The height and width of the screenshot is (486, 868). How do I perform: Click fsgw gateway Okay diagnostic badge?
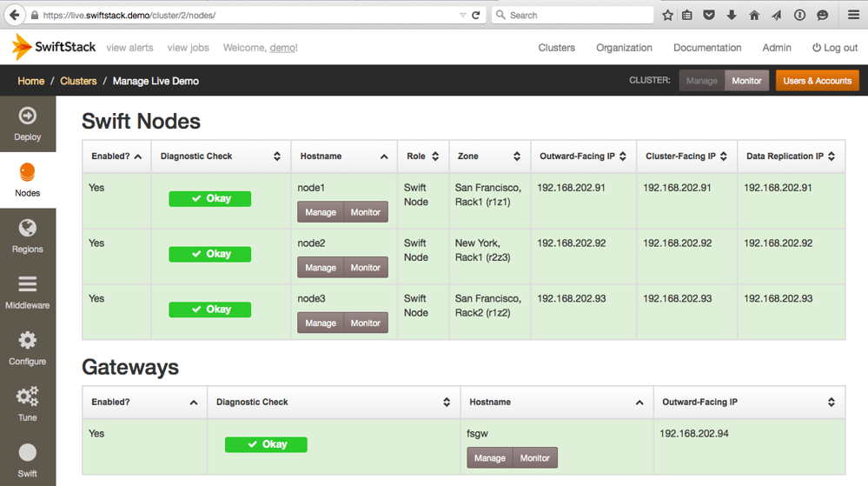pyautogui.click(x=266, y=444)
